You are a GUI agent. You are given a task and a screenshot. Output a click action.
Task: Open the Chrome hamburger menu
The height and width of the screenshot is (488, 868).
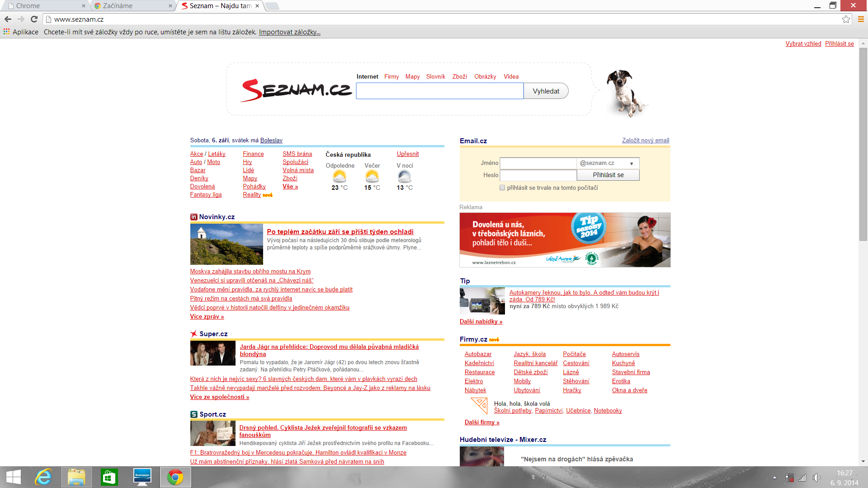click(x=861, y=19)
